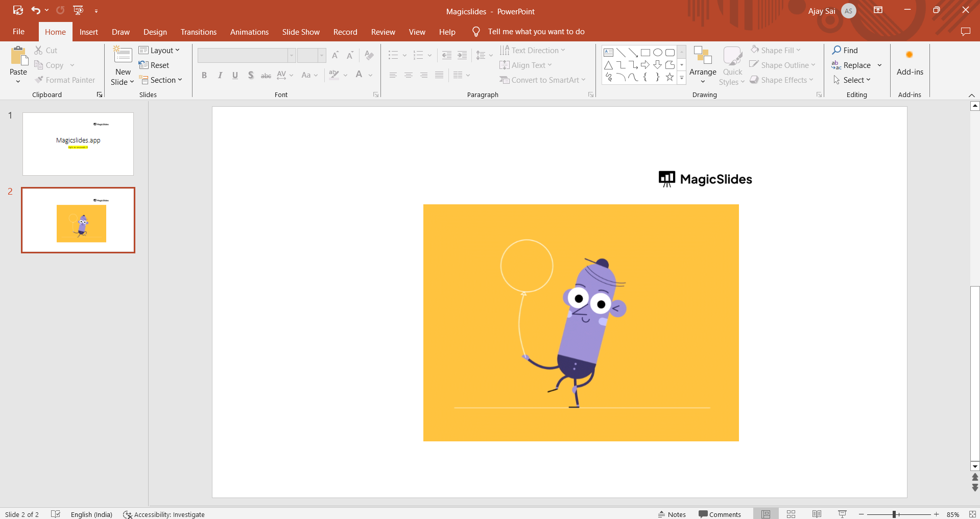Select the oval shape in gallery
The height and width of the screenshot is (519, 980).
(x=658, y=53)
